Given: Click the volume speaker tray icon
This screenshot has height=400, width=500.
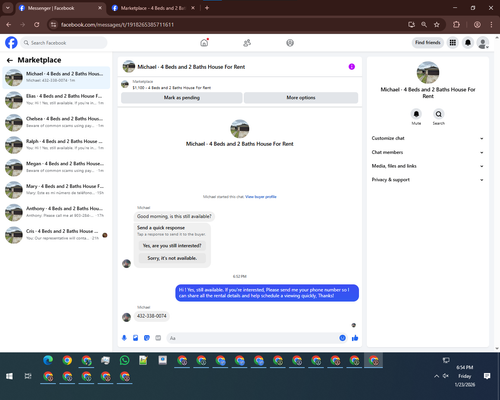Looking at the screenshot, I should [x=446, y=376].
